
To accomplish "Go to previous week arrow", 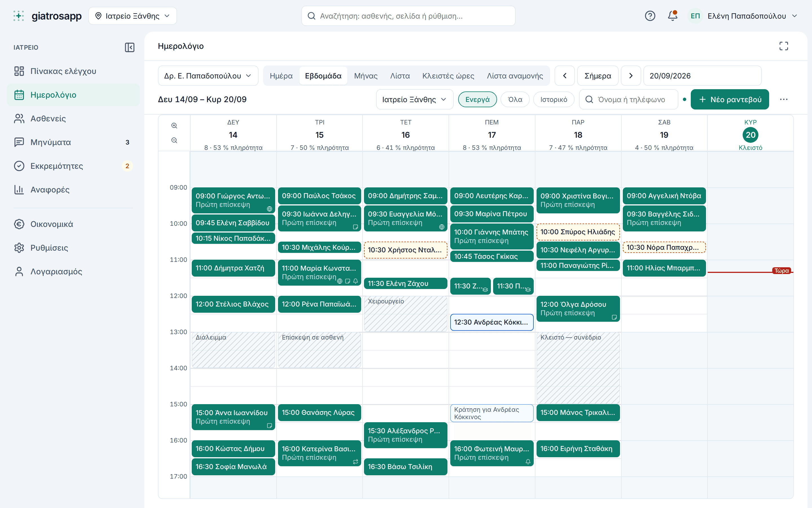I will tap(565, 76).
